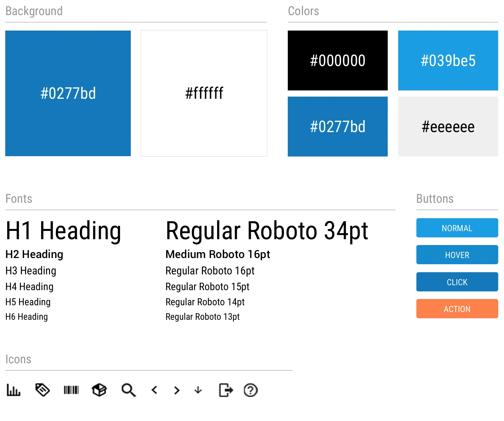The width and height of the screenshot is (504, 421).
Task: Click the down arrow icon
Action: [x=198, y=390]
